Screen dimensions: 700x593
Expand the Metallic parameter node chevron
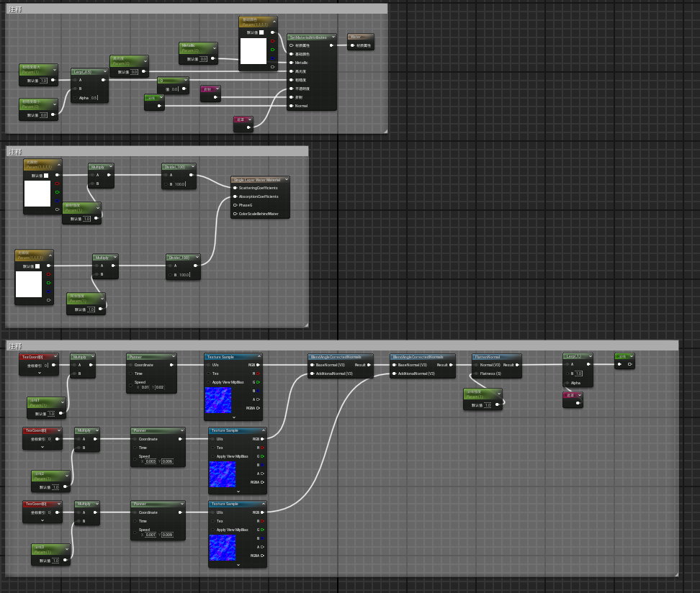coord(215,47)
